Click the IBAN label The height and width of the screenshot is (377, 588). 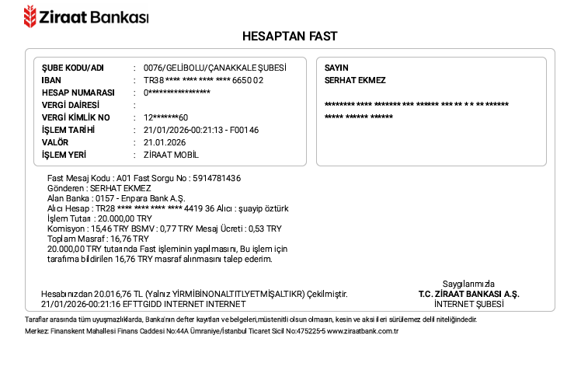pos(51,80)
